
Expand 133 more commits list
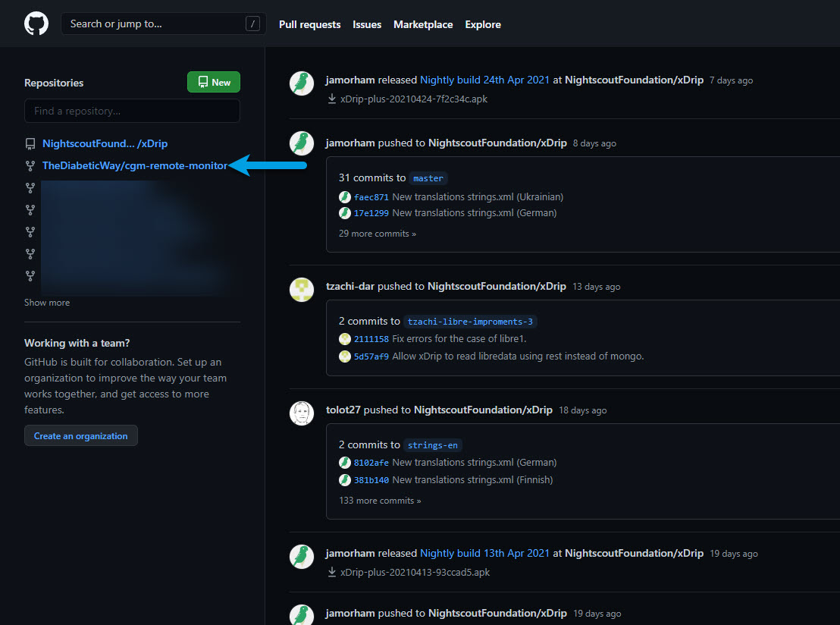coord(380,501)
